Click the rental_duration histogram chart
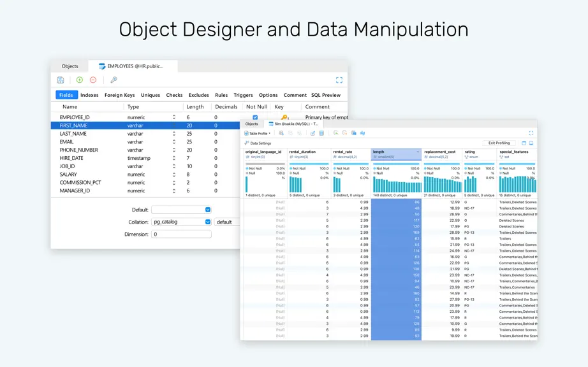 pyautogui.click(x=295, y=185)
